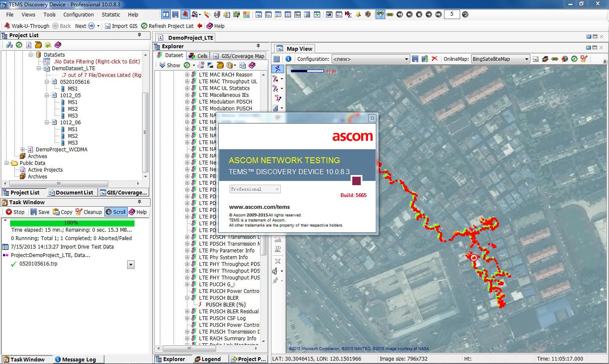Click the green refresh icon in Map View toolbar
This screenshot has height=364, width=609.
574,59
